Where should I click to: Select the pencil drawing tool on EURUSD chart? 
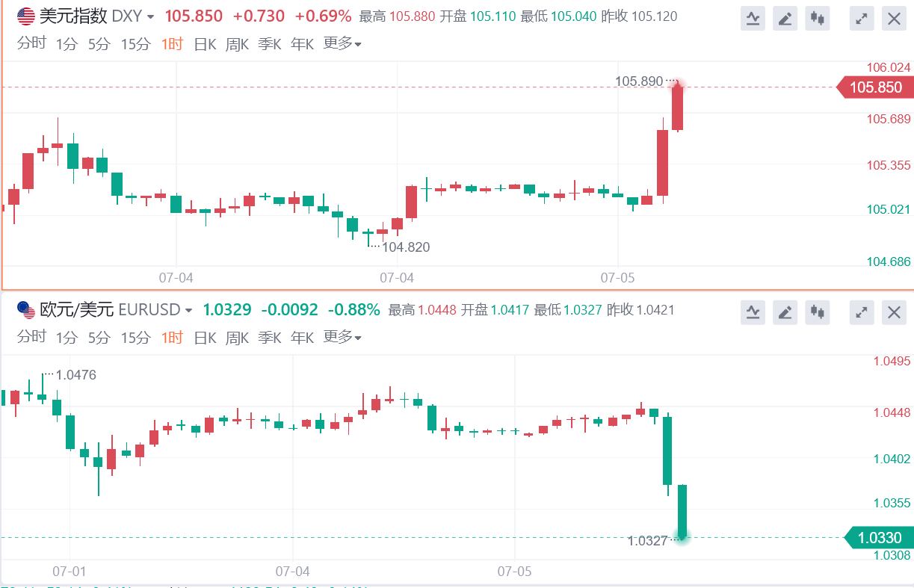point(785,312)
